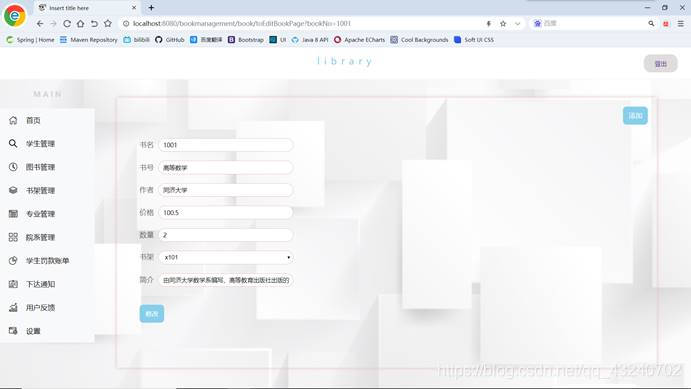The height and width of the screenshot is (389, 691).
Task: Open 专业管理 in the sidebar
Action: pyautogui.click(x=40, y=214)
